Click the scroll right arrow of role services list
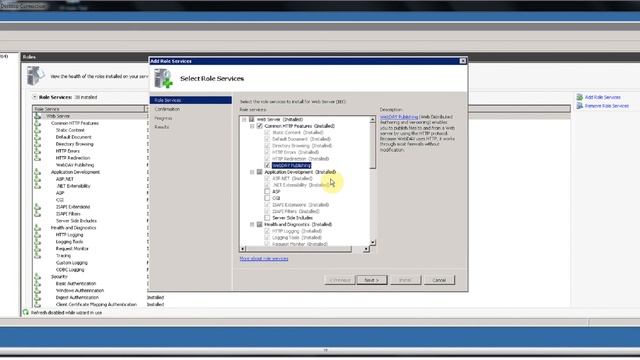Viewport: 640px width, 360px height. click(x=366, y=249)
